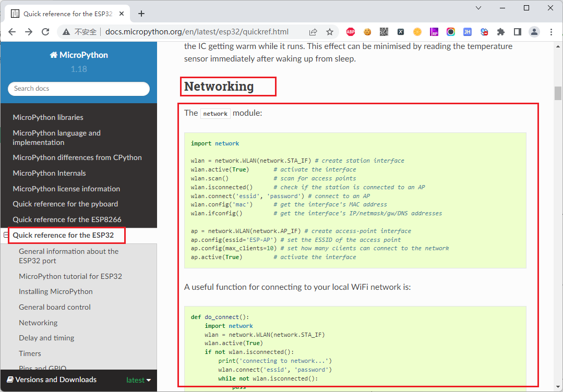Open MicroPython language and implementation
This screenshot has width=563, height=392.
(x=56, y=138)
